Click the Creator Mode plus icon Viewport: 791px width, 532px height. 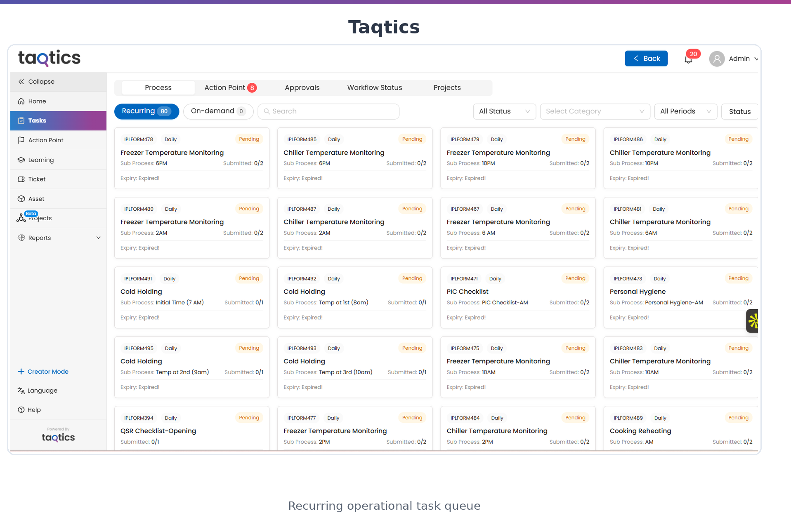(x=21, y=372)
